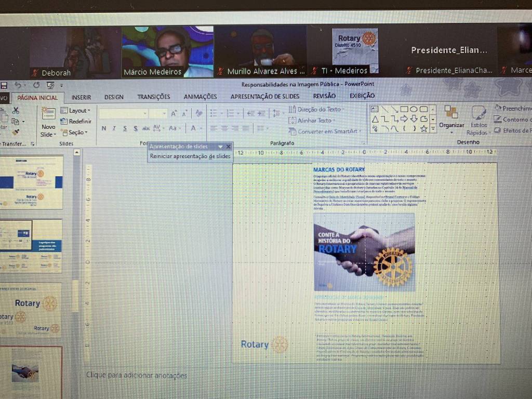Click the Redefinir button

click(76, 122)
